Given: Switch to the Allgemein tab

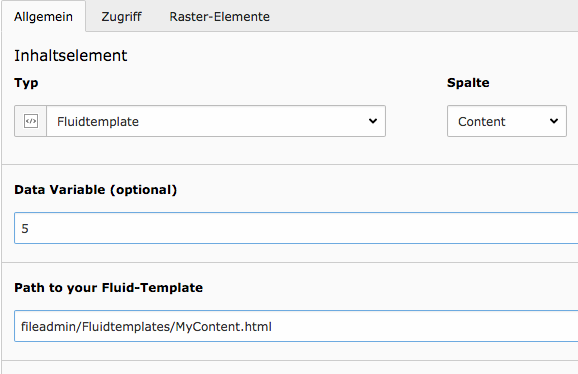Looking at the screenshot, I should 43,17.
